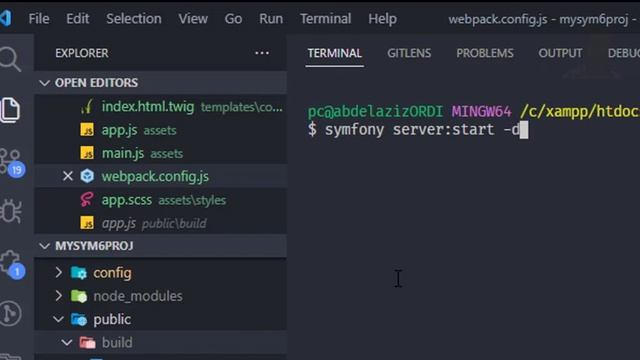Click the config folder icon
The image size is (640, 360).
click(79, 273)
